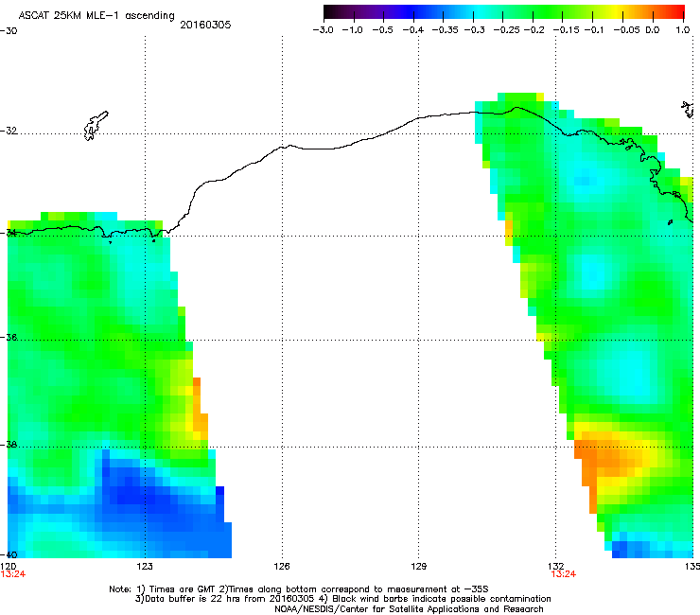This screenshot has height=615, width=700.
Task: Click latitude label -38
Action: (x=9, y=445)
